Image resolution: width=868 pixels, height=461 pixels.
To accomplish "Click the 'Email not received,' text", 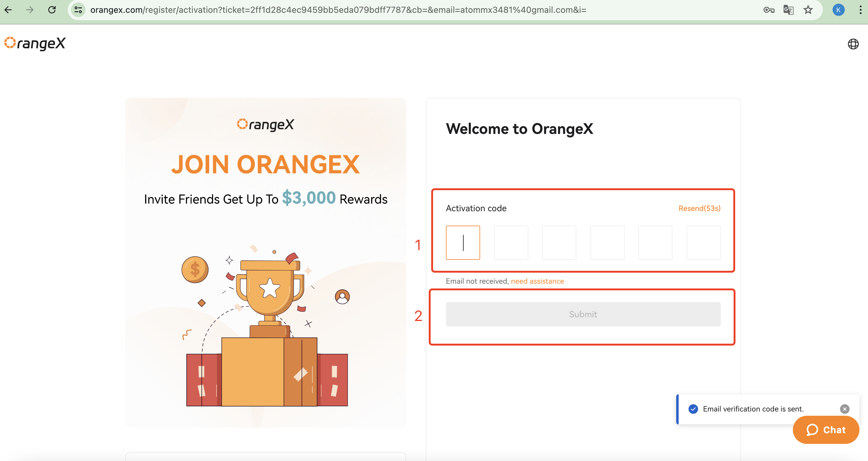I will pyautogui.click(x=477, y=281).
